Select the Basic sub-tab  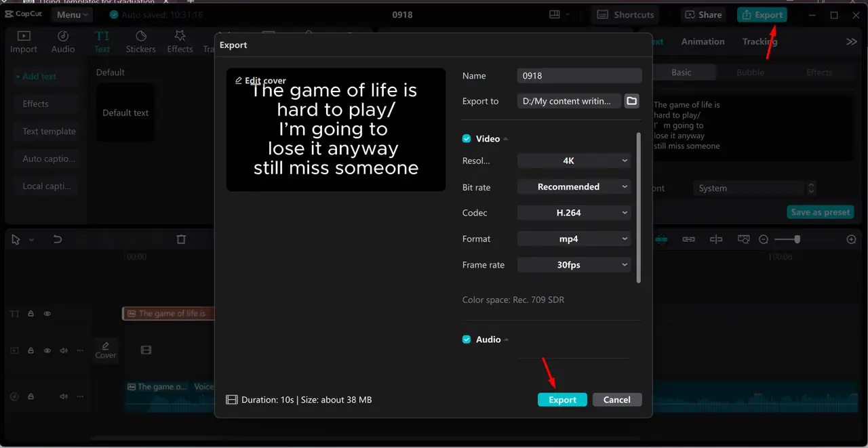pos(682,73)
